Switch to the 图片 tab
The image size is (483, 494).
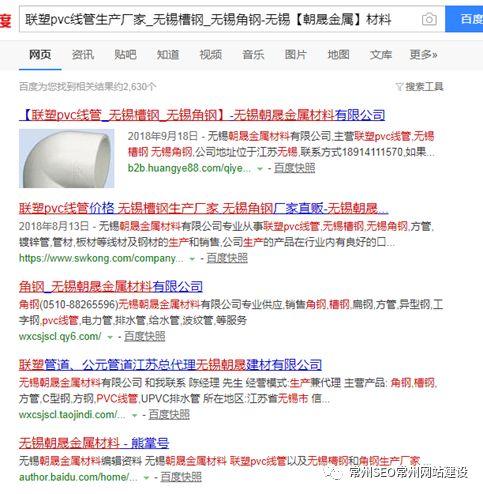point(296,54)
